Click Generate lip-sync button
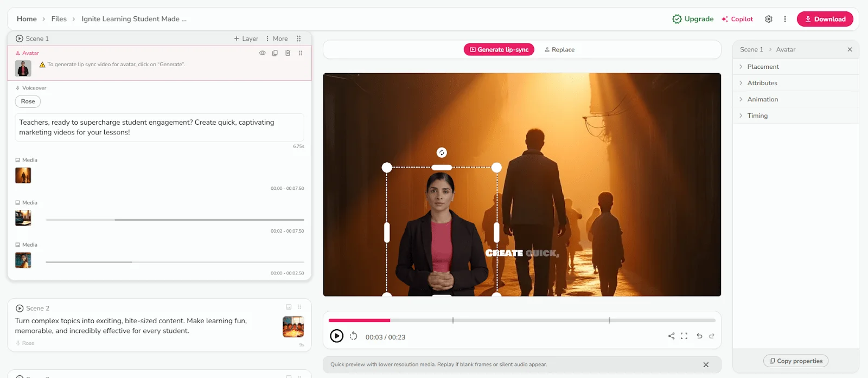 (499, 49)
